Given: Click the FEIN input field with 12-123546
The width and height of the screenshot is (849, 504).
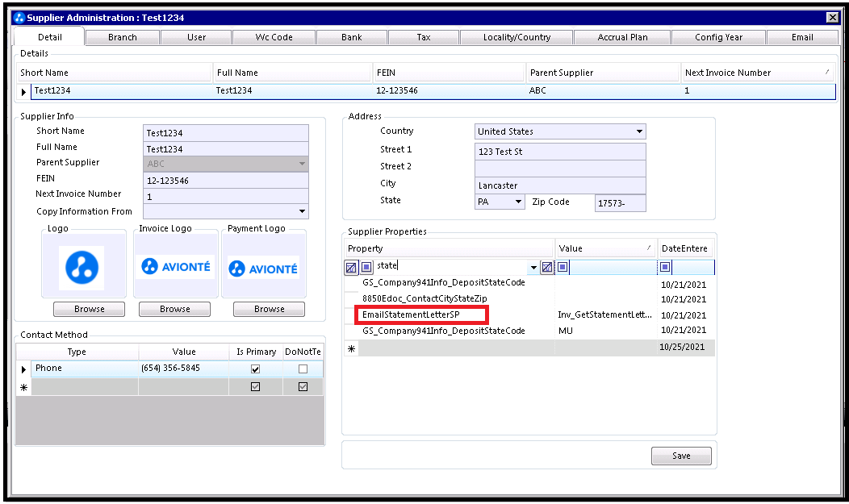Looking at the screenshot, I should point(226,181).
